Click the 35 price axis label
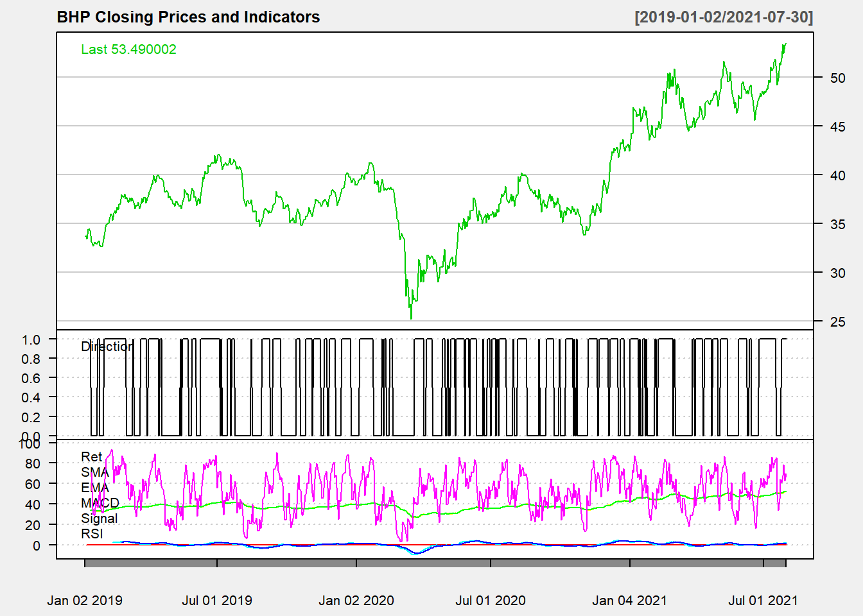 837,224
